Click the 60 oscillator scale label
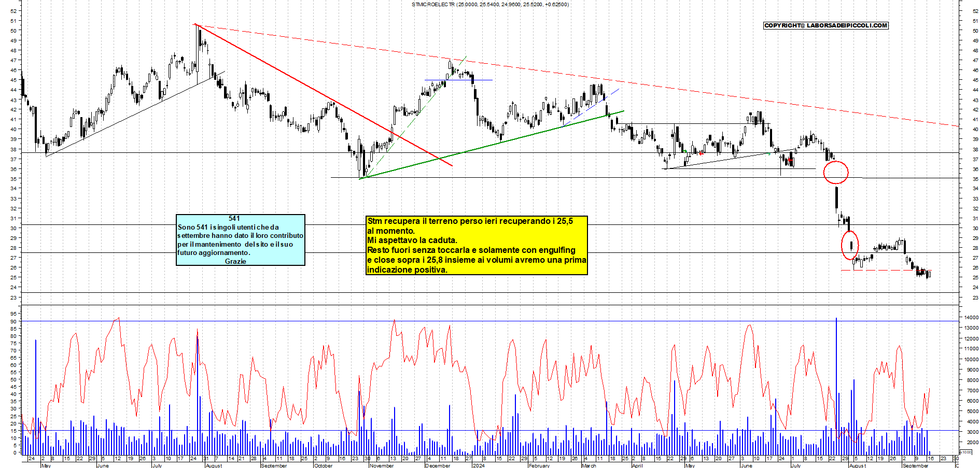This screenshot has width=980, height=468. point(13,365)
